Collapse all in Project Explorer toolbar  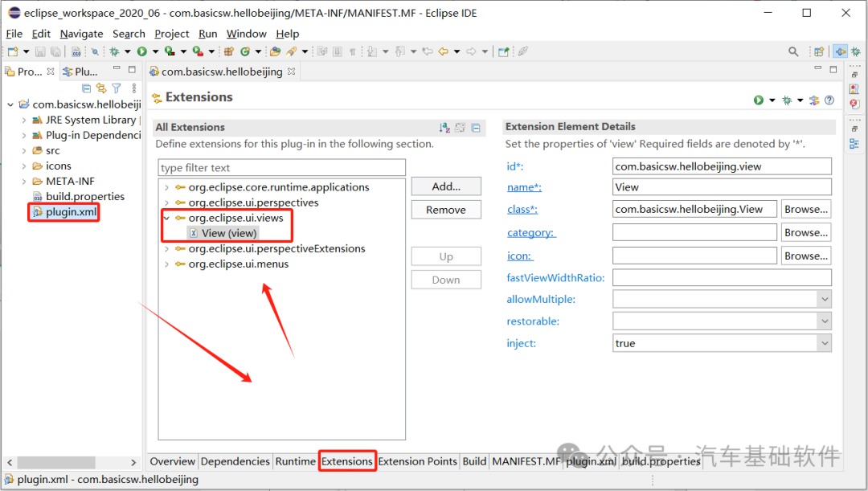tap(86, 88)
